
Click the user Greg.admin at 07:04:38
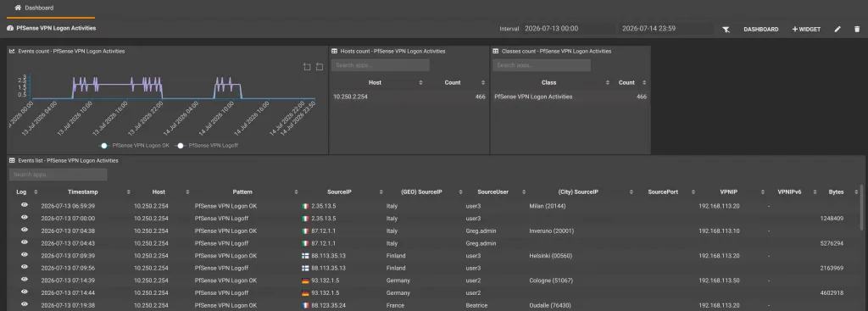pyautogui.click(x=481, y=230)
